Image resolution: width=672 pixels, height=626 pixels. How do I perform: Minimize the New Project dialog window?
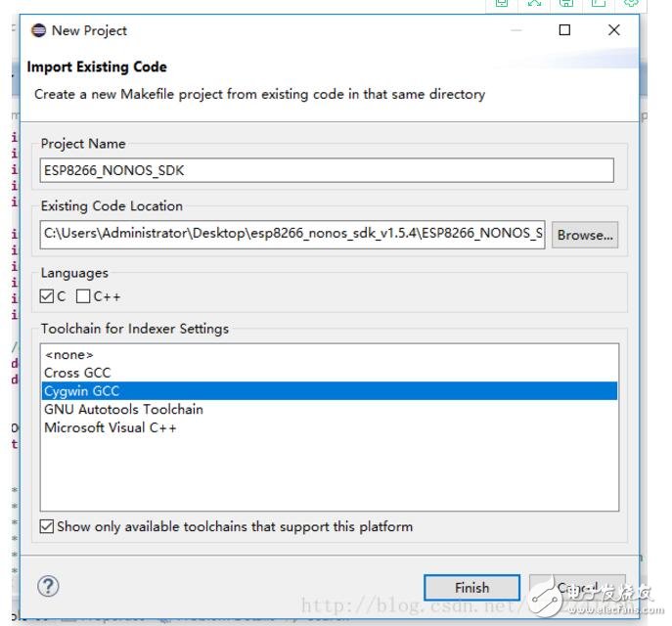tap(515, 30)
